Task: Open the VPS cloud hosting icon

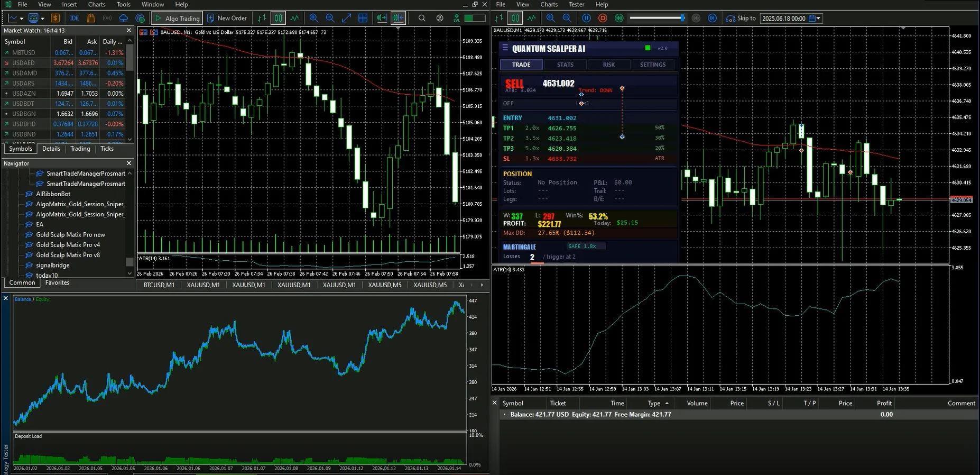Action: (x=123, y=18)
